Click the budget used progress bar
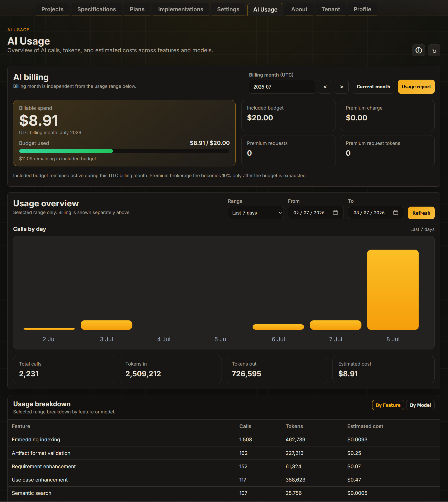 click(x=124, y=151)
